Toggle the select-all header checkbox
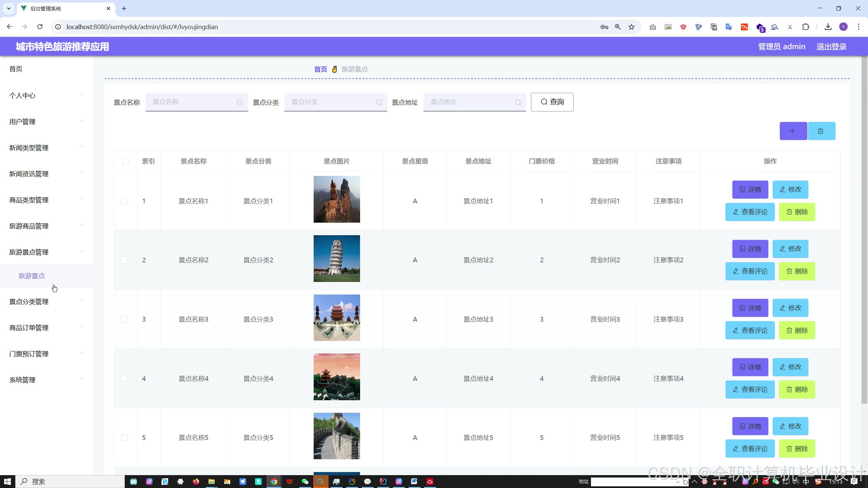Screen dimensions: 868x488 pyautogui.click(x=125, y=161)
